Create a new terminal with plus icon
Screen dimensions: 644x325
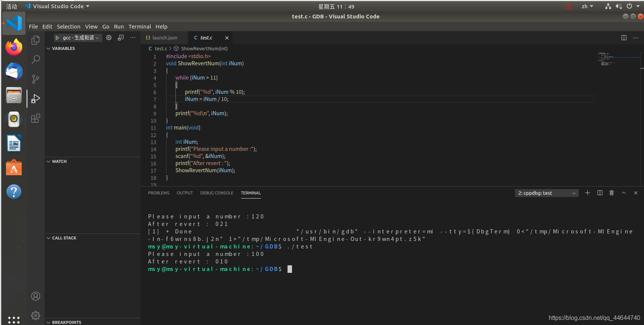[587, 193]
